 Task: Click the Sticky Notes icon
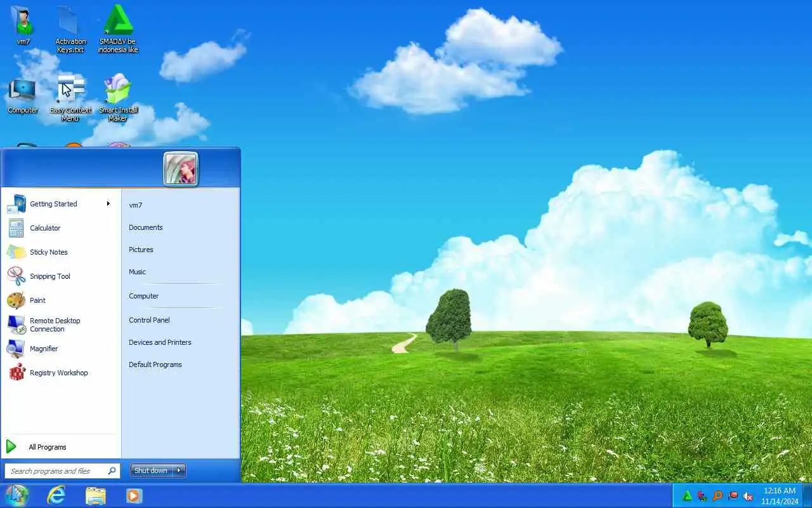16,252
